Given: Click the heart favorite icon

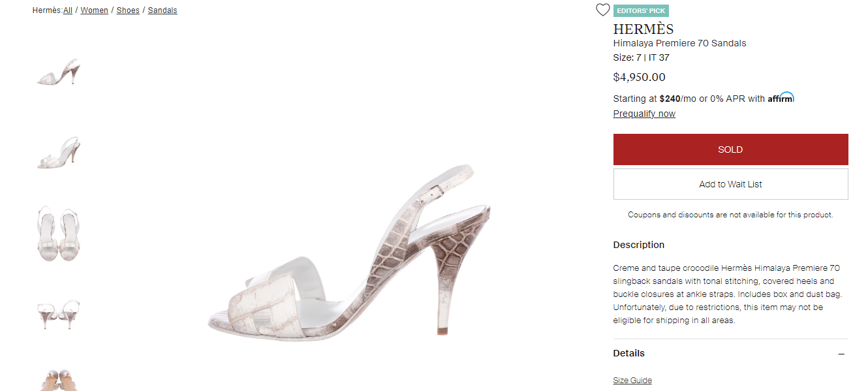Looking at the screenshot, I should point(602,10).
